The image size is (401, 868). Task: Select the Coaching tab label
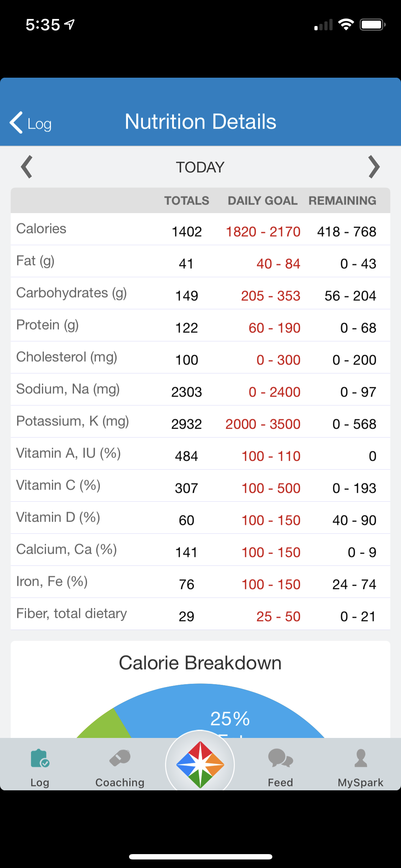point(120,782)
